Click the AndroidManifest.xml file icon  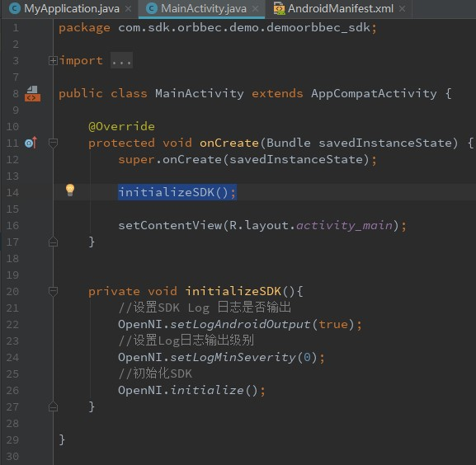(279, 8)
